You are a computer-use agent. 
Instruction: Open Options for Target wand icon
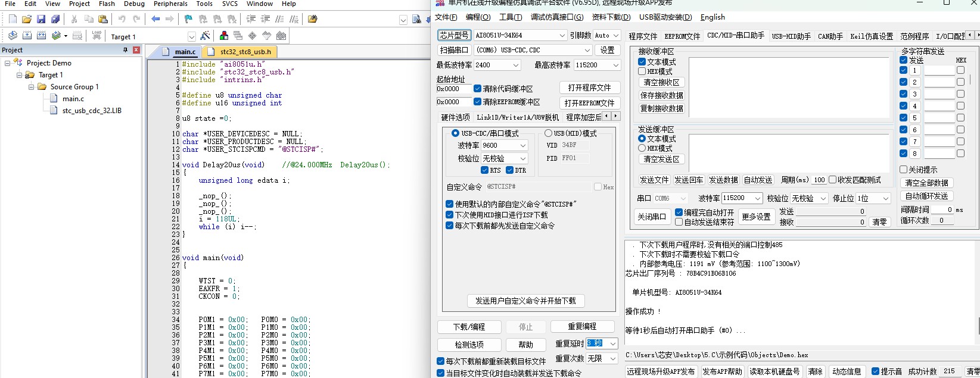(205, 36)
